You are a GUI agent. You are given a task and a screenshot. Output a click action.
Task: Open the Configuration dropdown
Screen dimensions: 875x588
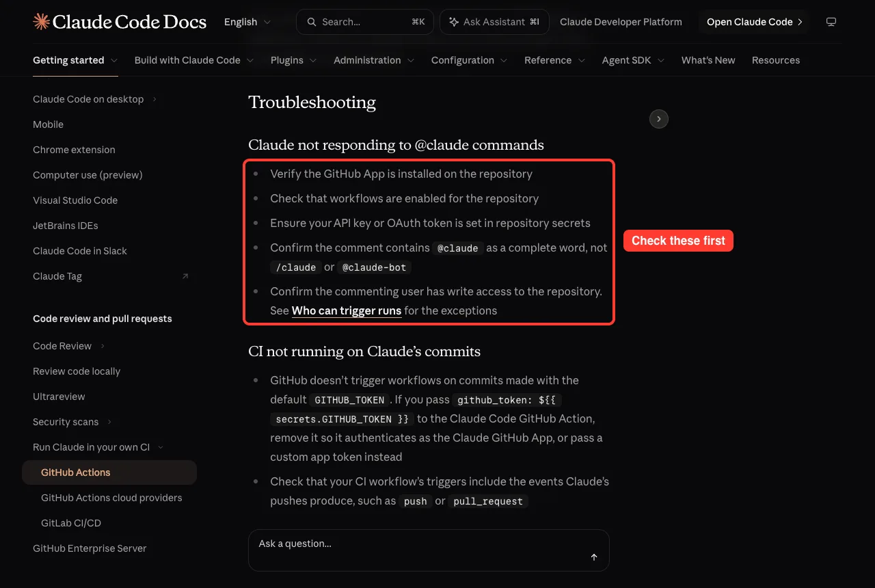(x=470, y=60)
